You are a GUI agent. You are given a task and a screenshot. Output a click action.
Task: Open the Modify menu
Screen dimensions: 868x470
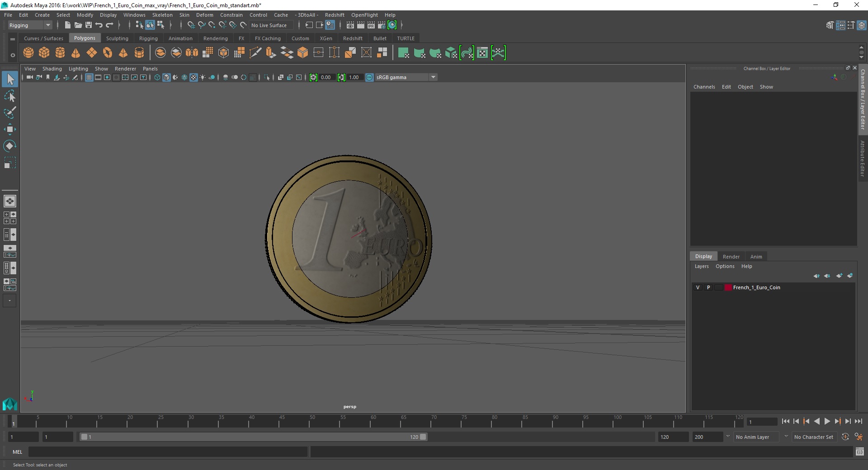(85, 15)
